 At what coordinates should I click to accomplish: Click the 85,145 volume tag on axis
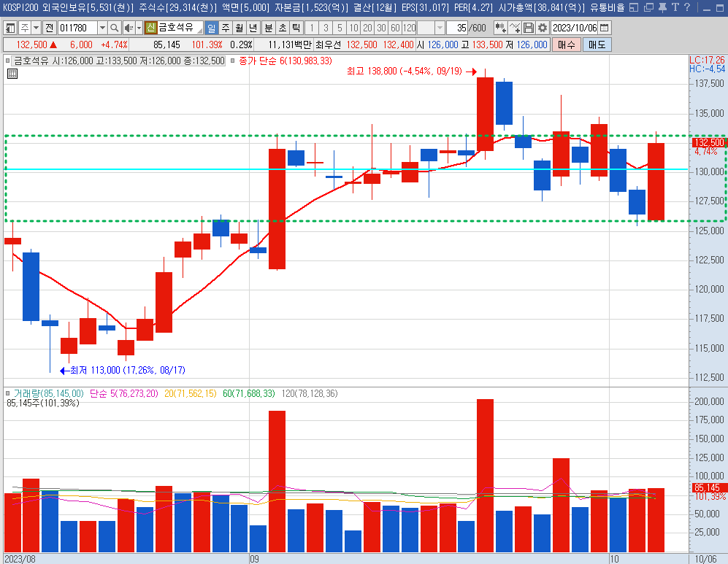coord(708,487)
